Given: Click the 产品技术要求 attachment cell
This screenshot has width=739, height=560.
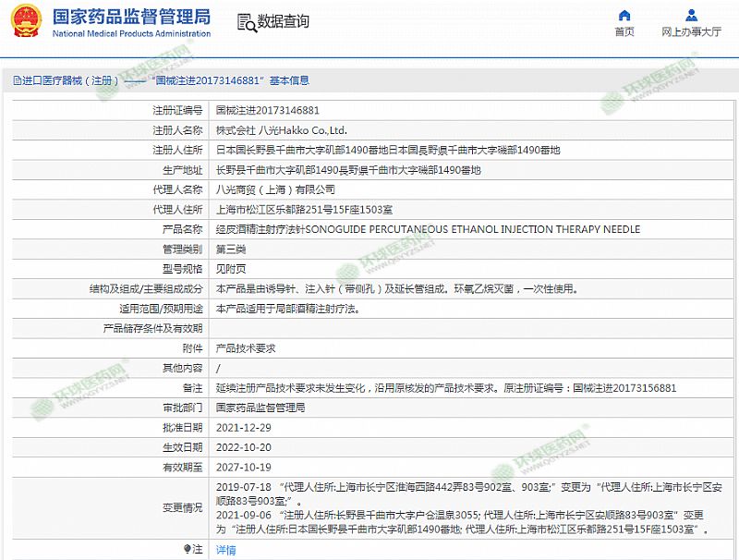Looking at the screenshot, I should click(x=245, y=348).
